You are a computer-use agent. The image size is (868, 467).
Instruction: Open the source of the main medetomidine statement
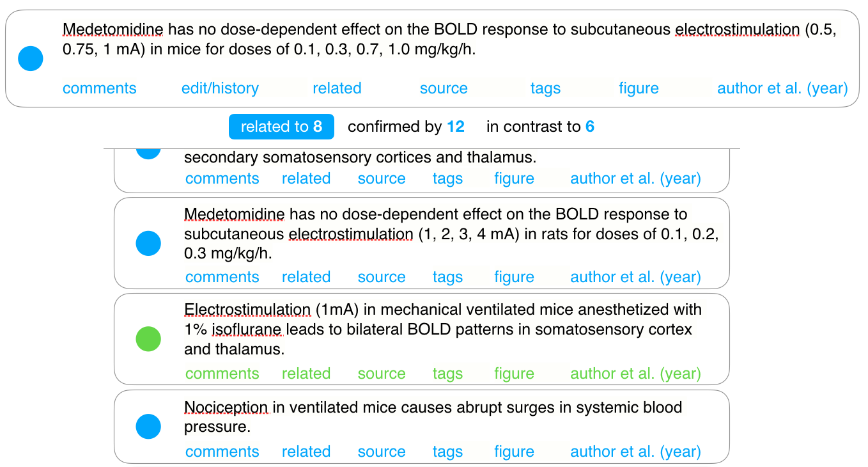click(444, 88)
